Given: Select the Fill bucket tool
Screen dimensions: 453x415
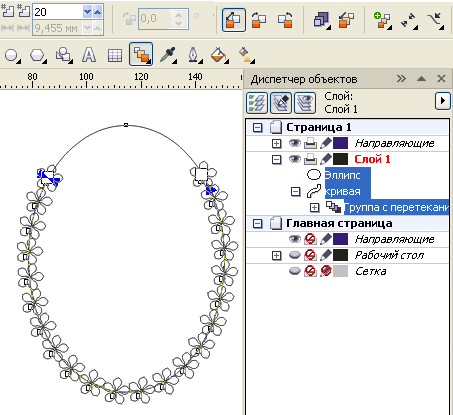Looking at the screenshot, I should pyautogui.click(x=220, y=55).
